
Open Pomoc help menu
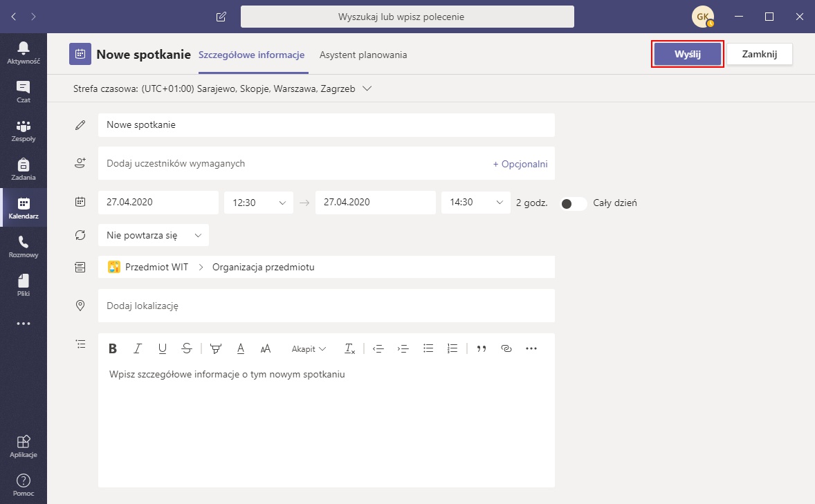click(24, 485)
